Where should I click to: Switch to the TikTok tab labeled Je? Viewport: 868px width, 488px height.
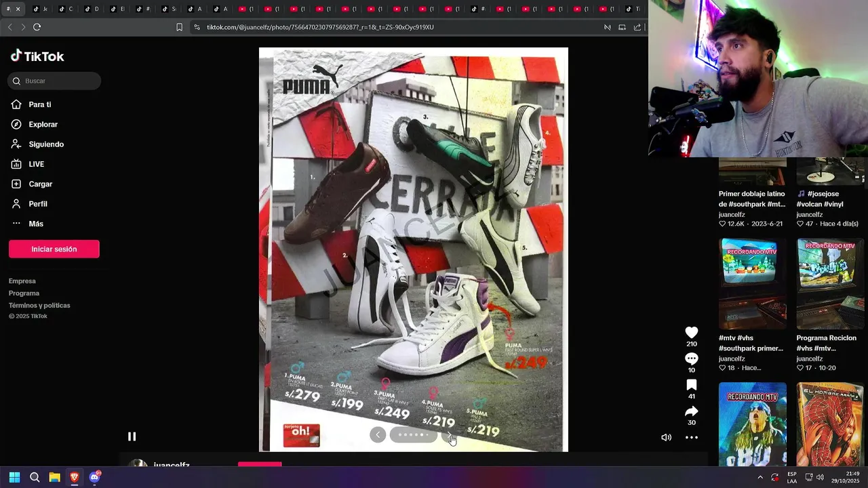pos(41,9)
